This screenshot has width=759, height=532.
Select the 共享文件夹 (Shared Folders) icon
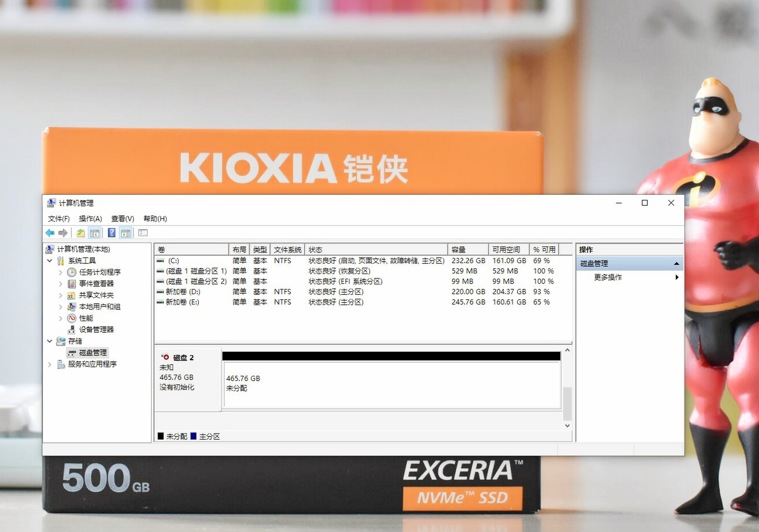coord(71,295)
